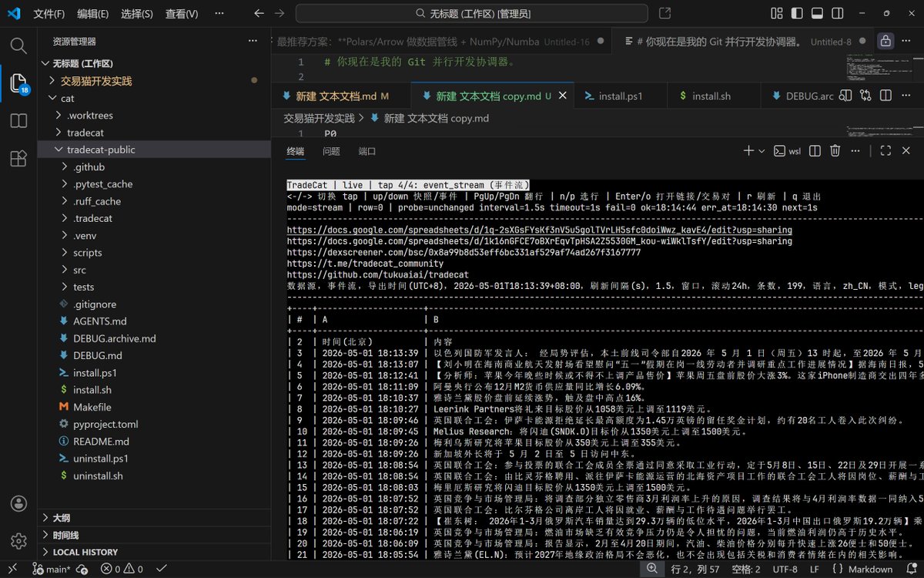Open the t.me/tradecat_community link
The image size is (924, 578).
365,264
